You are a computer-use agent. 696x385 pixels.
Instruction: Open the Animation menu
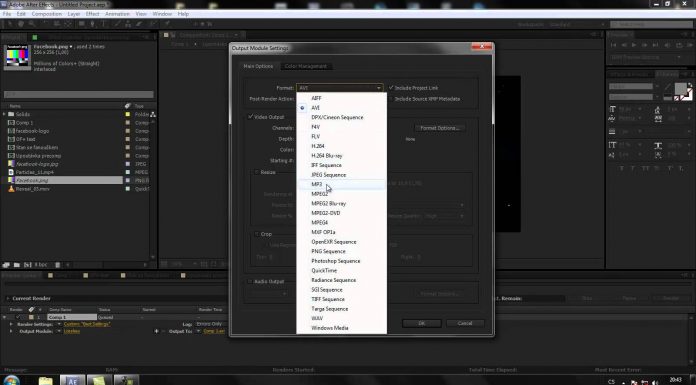(117, 14)
